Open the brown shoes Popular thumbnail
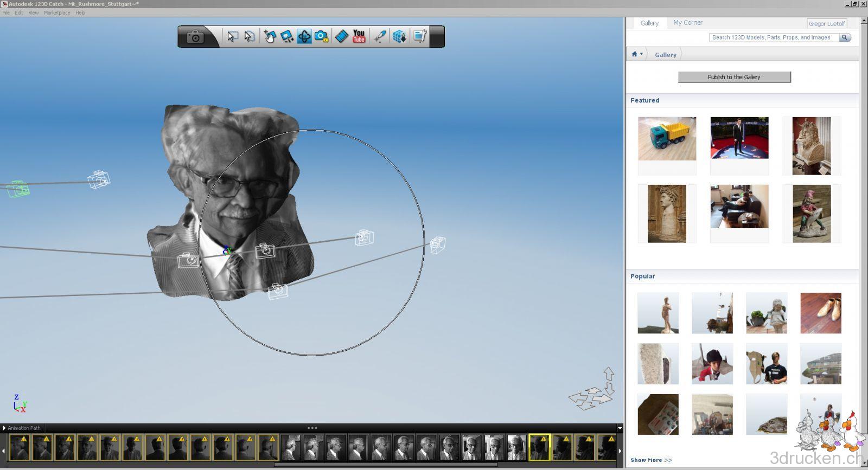Image resolution: width=868 pixels, height=470 pixels. coord(821,313)
